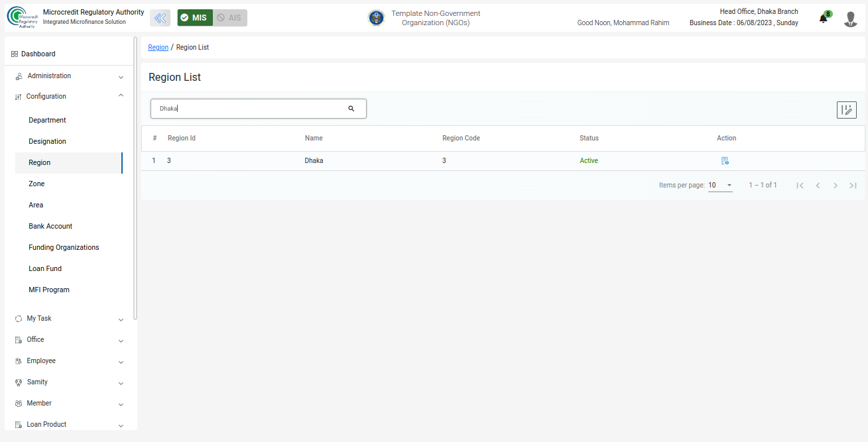Click the Business Date text in the header

(744, 23)
